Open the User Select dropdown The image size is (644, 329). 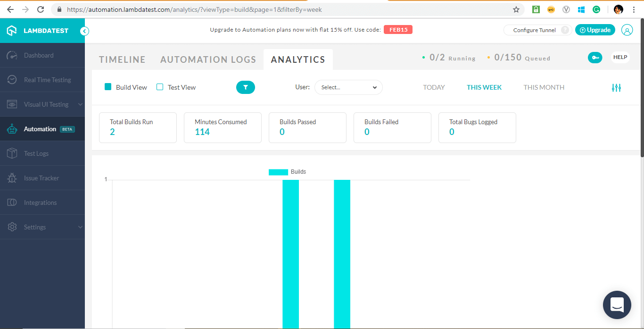click(x=348, y=87)
